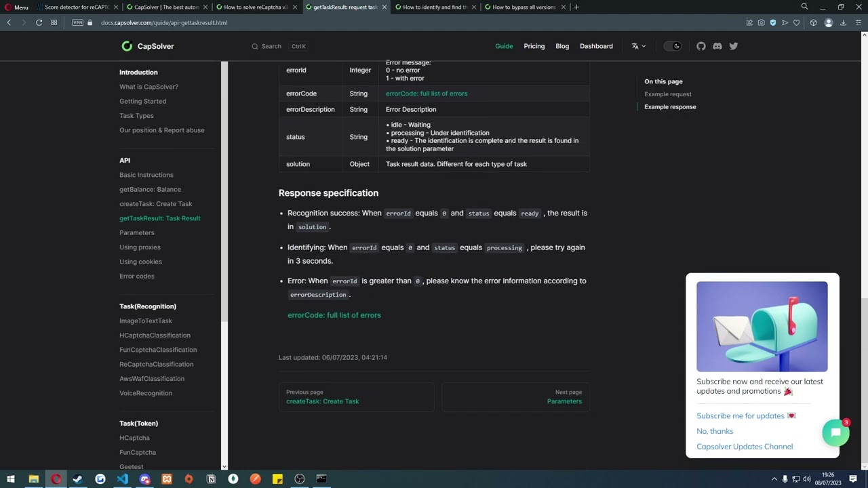Click the CapSolver logo icon

pos(127,46)
